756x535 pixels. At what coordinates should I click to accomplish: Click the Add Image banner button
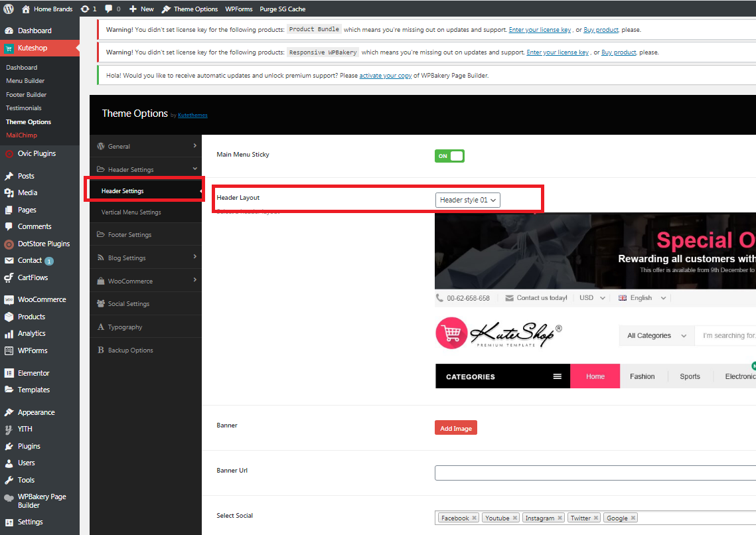pyautogui.click(x=455, y=428)
